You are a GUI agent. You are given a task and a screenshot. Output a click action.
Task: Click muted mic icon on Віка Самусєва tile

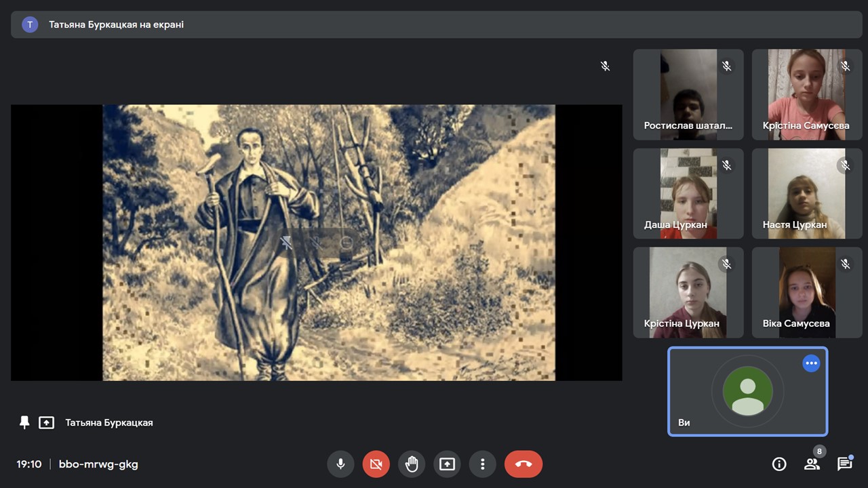(x=845, y=264)
